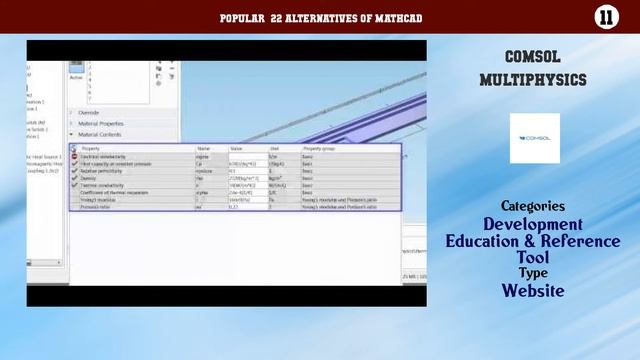Click the empty Electrical conductivity value field
Screen dimensions: 640x360
coord(248,157)
